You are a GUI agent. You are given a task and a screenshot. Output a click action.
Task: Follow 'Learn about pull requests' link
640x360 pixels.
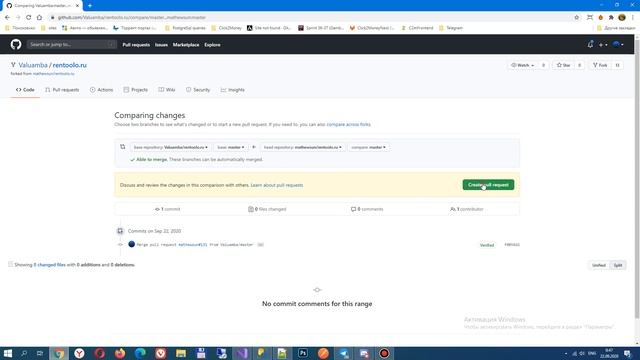tap(277, 185)
